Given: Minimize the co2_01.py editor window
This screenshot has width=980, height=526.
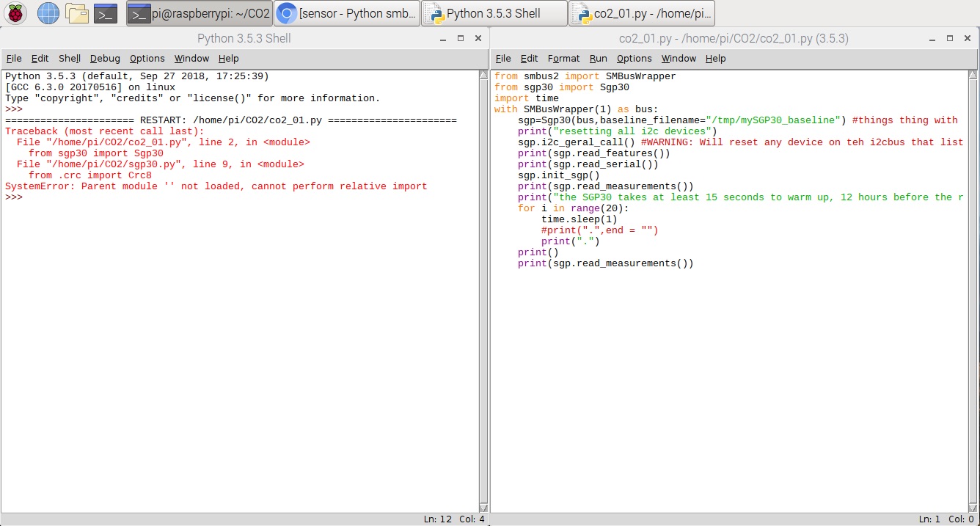Looking at the screenshot, I should pos(932,38).
